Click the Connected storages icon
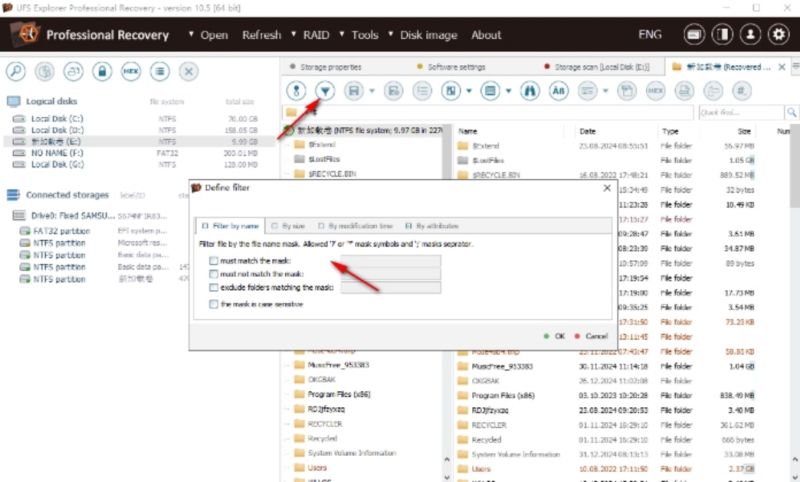This screenshot has height=482, width=800. 13,195
